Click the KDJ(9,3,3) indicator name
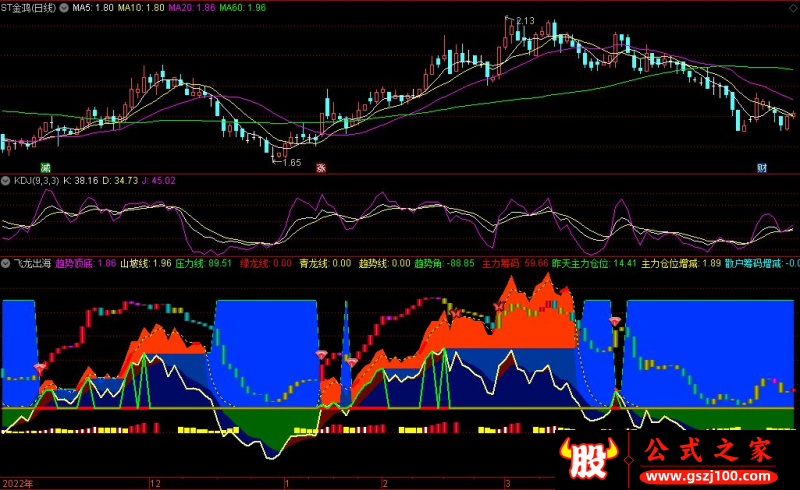This screenshot has height=490, width=800. (36, 181)
